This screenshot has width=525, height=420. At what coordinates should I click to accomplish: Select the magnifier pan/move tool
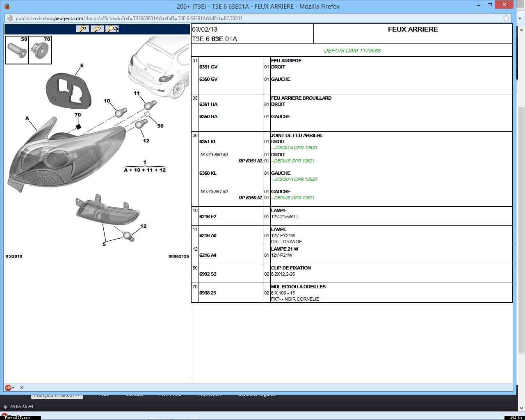point(112,29)
